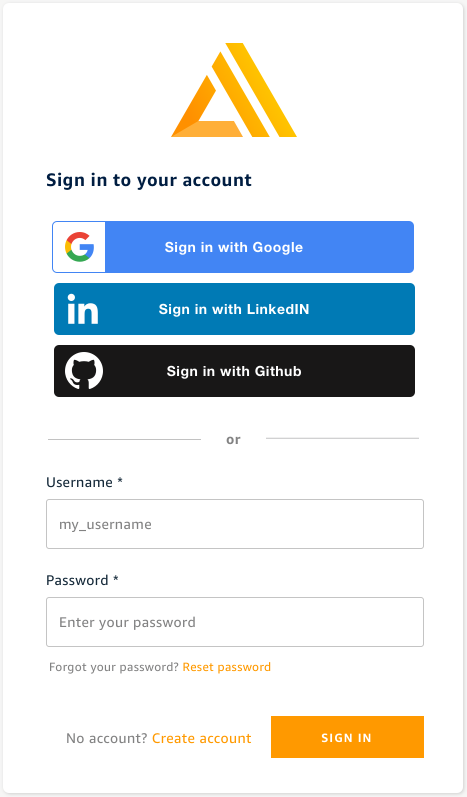This screenshot has height=797, width=467.
Task: Click the Google G icon
Action: tap(79, 247)
